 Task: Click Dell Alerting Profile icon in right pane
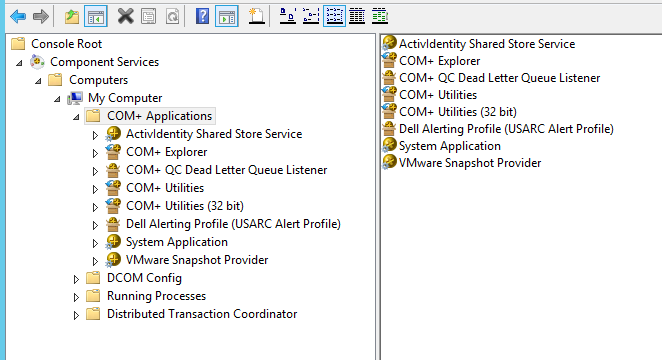(389, 129)
